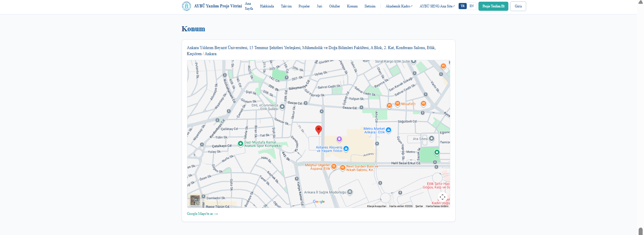The width and height of the screenshot is (644, 235).
Task: Open the AYBÜ SENG Ana Site link
Action: [x=437, y=6]
